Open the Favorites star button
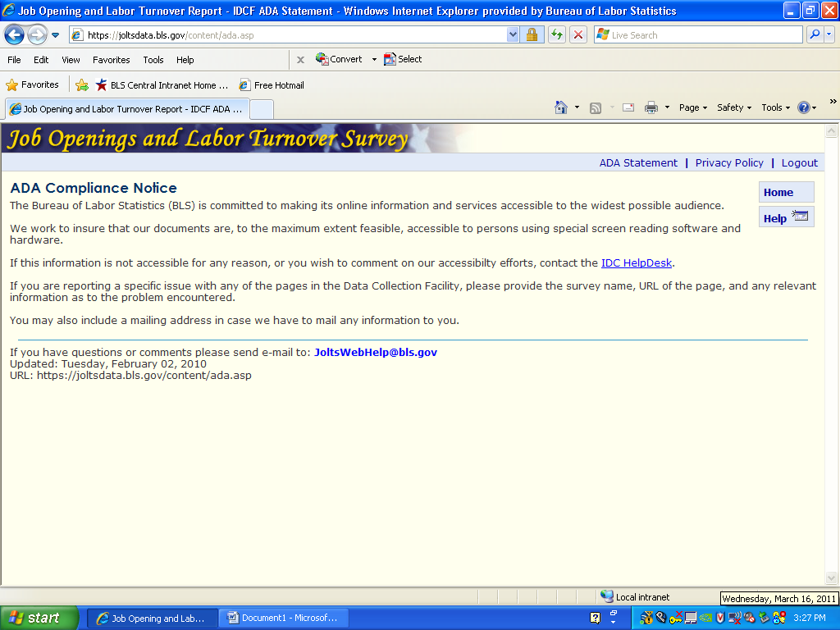Image resolution: width=840 pixels, height=630 pixels. [32, 85]
